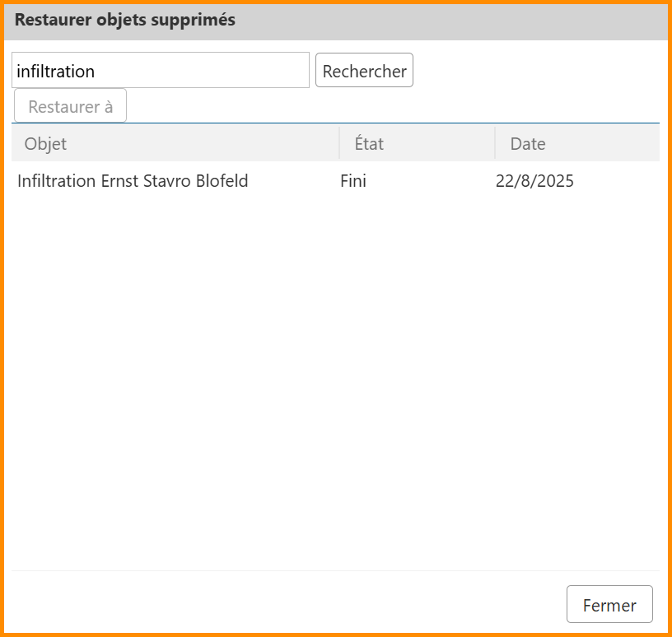Click the 'Fini' status cell
This screenshot has width=672, height=637.
(353, 181)
